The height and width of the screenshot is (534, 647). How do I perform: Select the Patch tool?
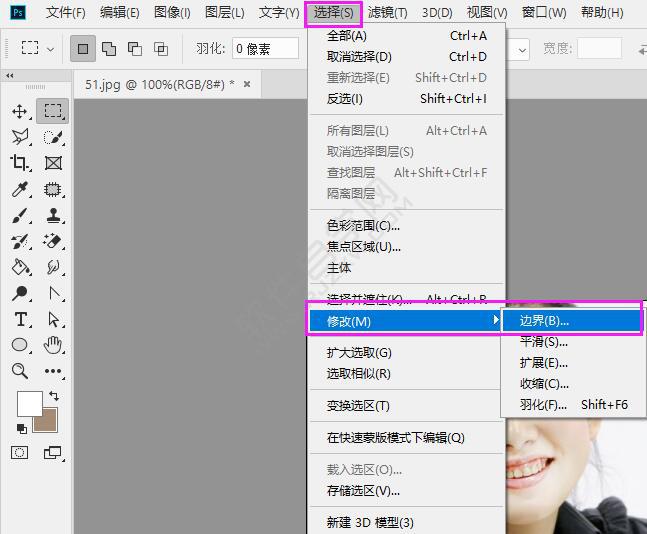(x=53, y=189)
